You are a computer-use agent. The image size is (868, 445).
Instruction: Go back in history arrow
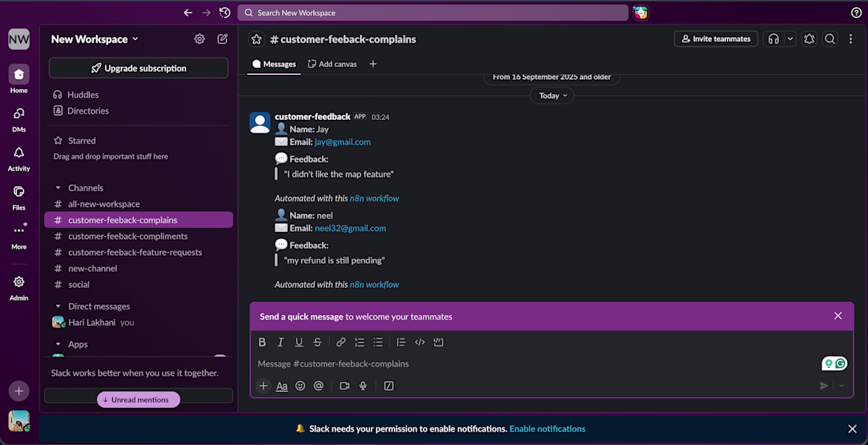pyautogui.click(x=189, y=13)
